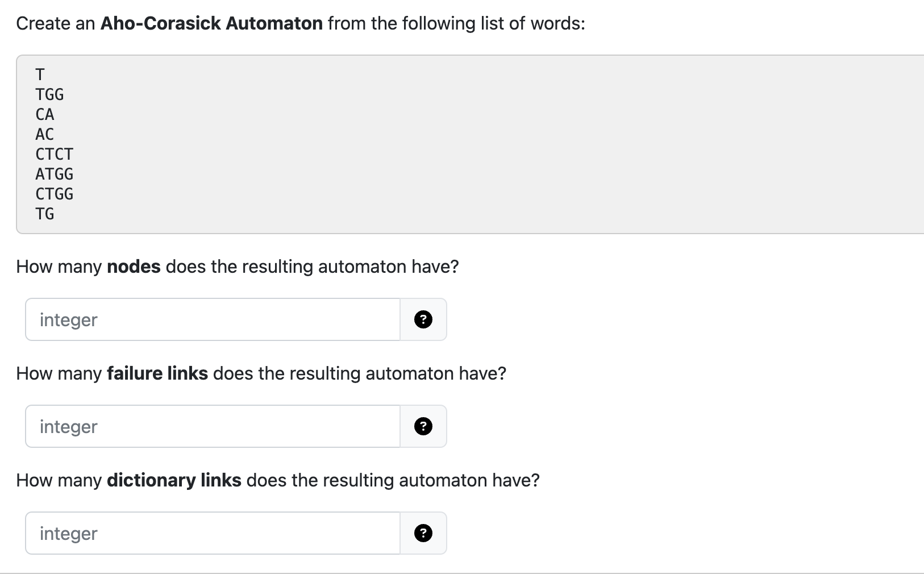Click the single letter T first entry
Viewport: 924px width, 574px height.
40,74
